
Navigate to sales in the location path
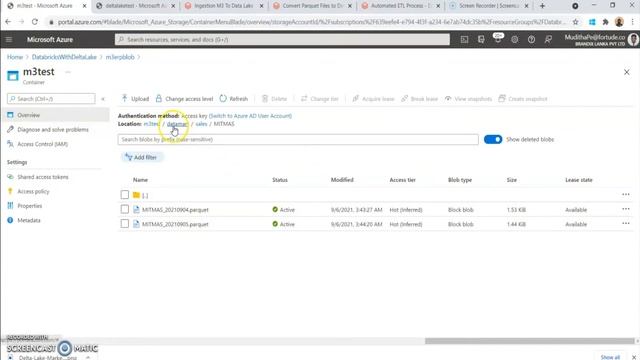[201, 124]
